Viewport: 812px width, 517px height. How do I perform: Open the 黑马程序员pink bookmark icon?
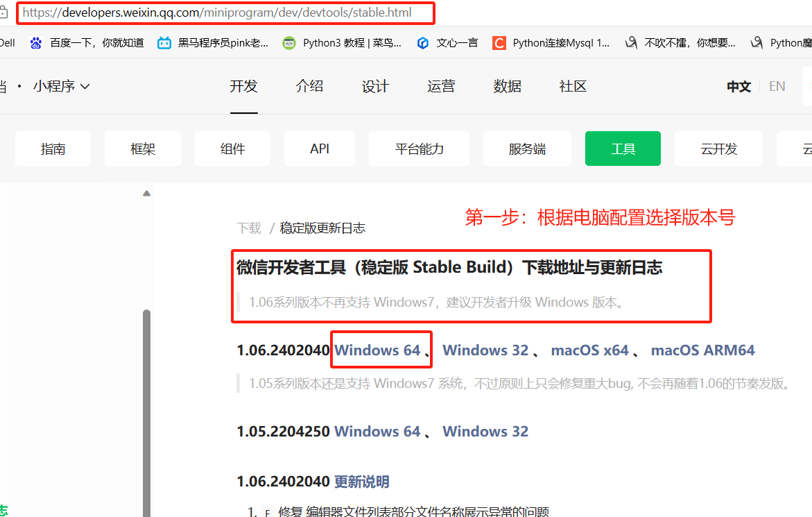point(164,43)
